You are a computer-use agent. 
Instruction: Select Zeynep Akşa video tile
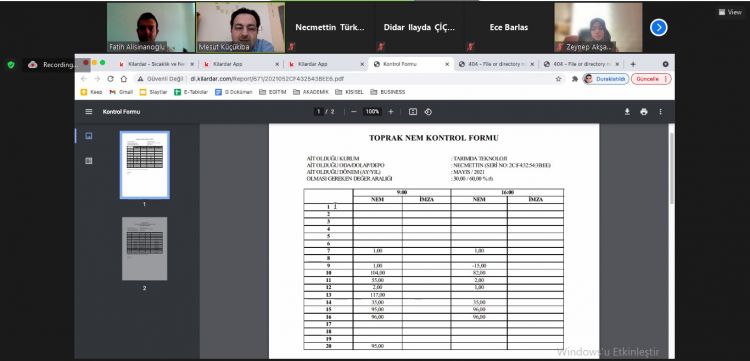(x=598, y=27)
